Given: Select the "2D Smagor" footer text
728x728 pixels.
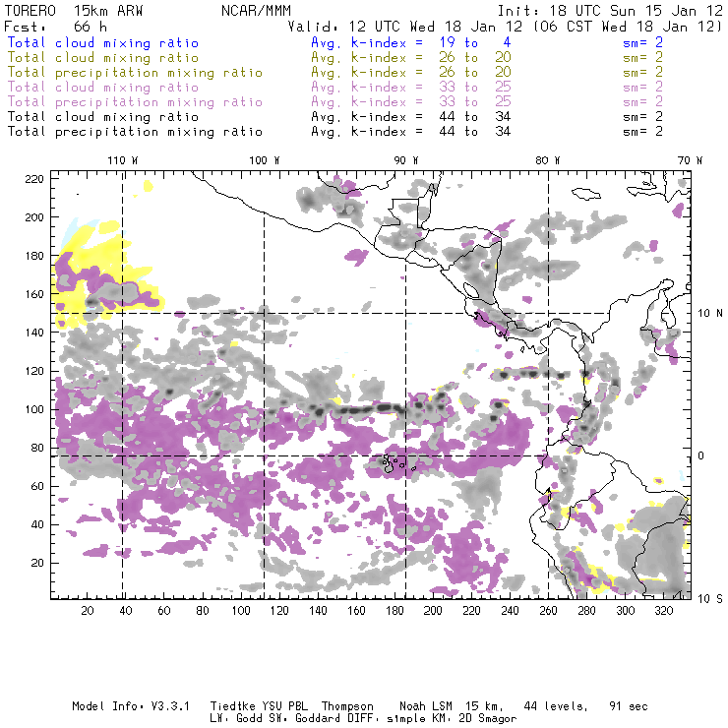Looking at the screenshot, I should click(x=488, y=719).
